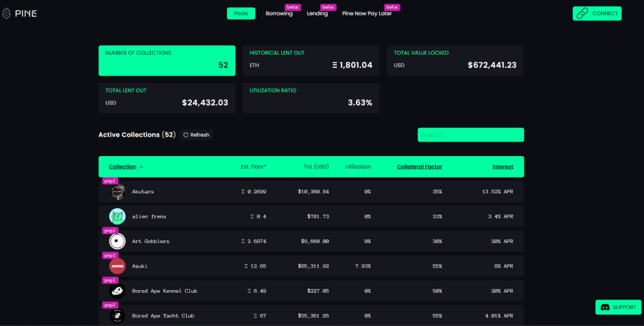
Task: Click the 3.4% APR interest value
Action: pos(501,216)
